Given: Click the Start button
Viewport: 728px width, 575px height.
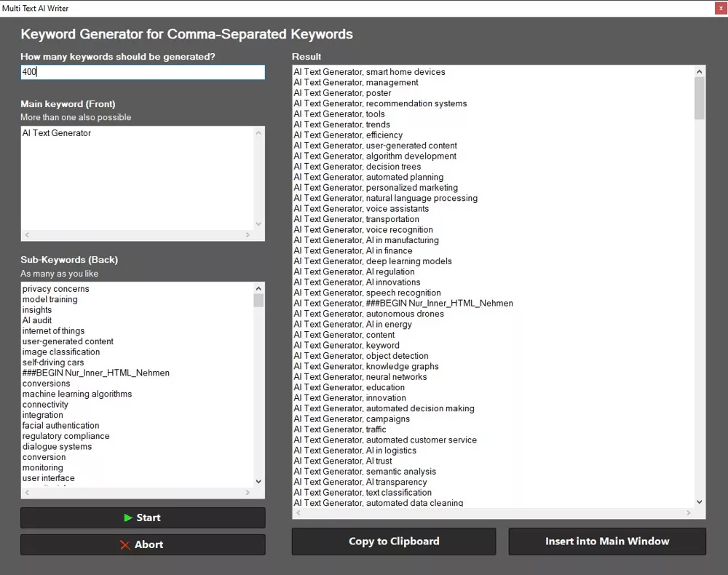Looking at the screenshot, I should click(x=143, y=517).
